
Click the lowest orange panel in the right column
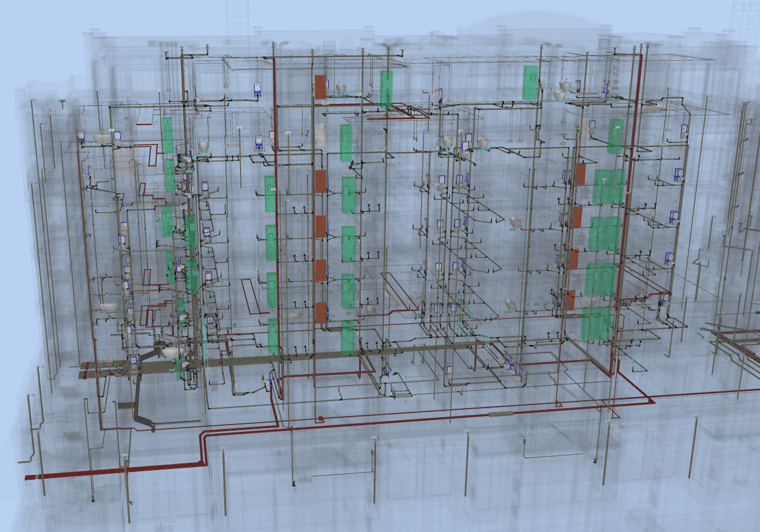[570, 300]
